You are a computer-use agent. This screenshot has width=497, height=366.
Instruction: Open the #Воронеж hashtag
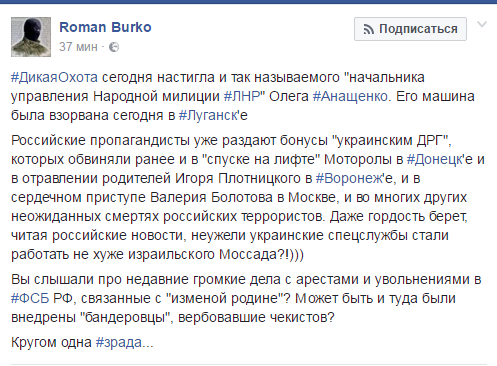tap(349, 178)
